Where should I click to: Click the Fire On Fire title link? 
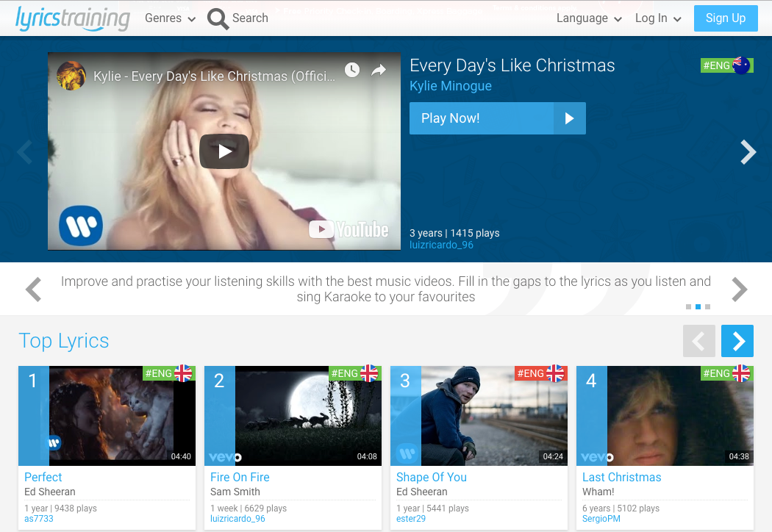(x=240, y=477)
